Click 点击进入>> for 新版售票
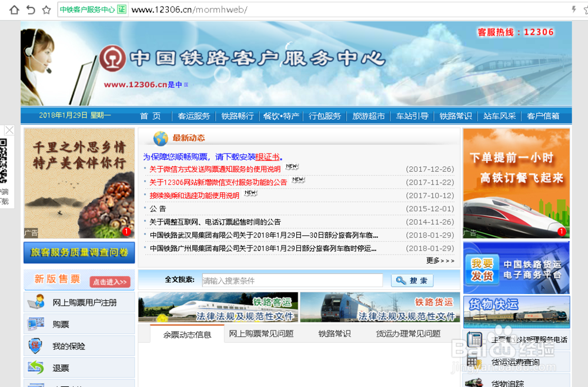The height and width of the screenshot is (387, 588). (x=110, y=282)
